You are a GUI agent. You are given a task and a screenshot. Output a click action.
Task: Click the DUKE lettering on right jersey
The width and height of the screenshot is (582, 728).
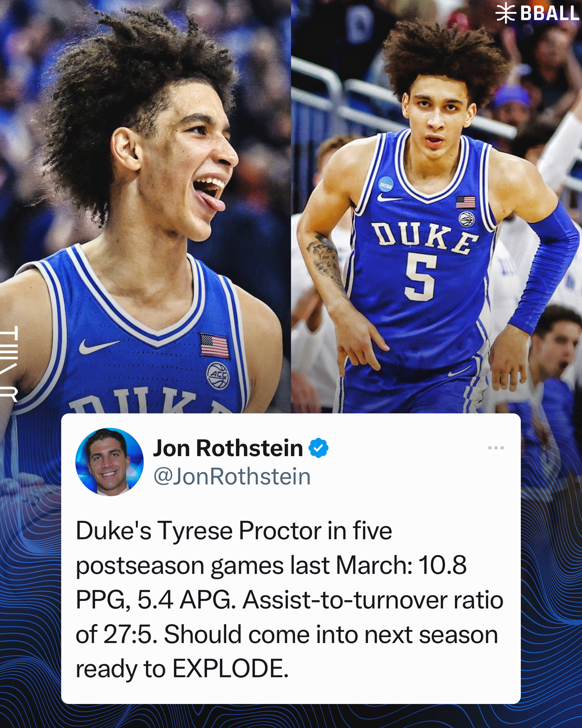pos(426,238)
